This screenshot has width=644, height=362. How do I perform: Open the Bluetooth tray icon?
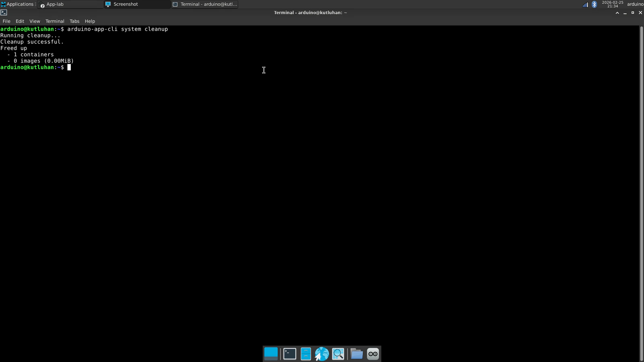pyautogui.click(x=594, y=4)
